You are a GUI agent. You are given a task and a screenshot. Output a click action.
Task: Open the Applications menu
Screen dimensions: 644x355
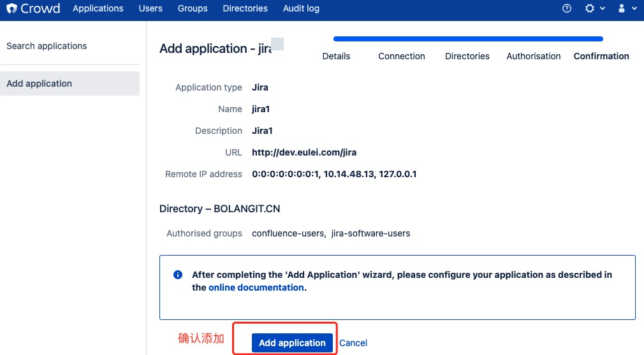point(98,8)
